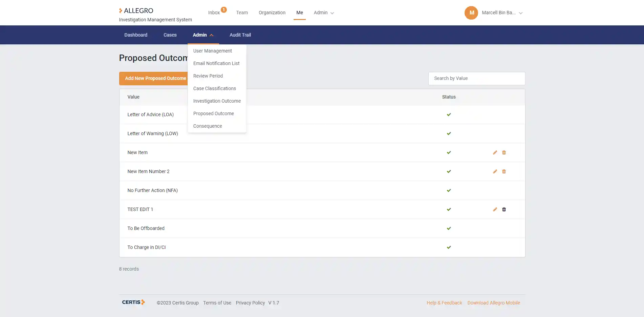This screenshot has height=317, width=644.
Task: Select the To Charge in DI/CI row
Action: click(x=322, y=247)
